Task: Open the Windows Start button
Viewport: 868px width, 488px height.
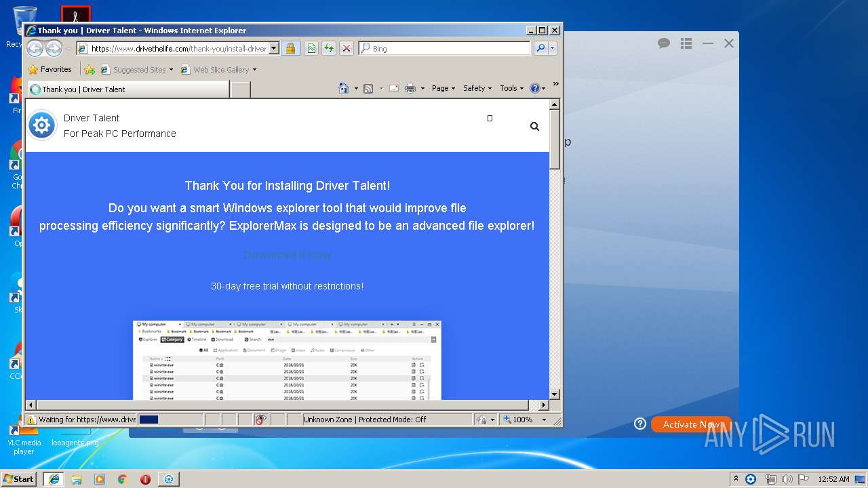Action: point(19,479)
